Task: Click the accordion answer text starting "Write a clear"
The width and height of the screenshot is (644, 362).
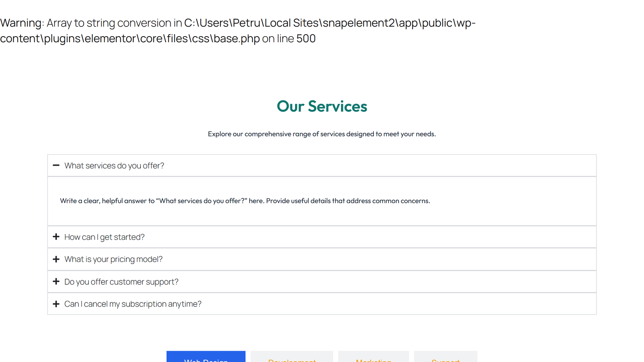Action: tap(245, 201)
